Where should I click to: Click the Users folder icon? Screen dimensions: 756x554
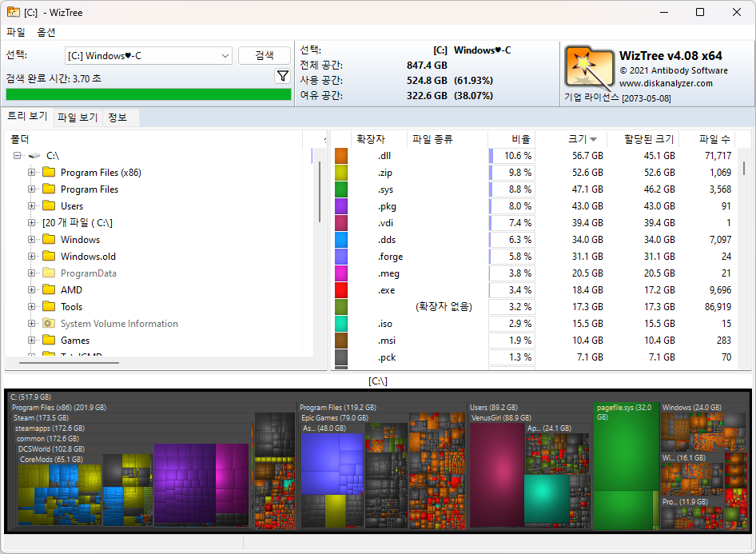[49, 206]
